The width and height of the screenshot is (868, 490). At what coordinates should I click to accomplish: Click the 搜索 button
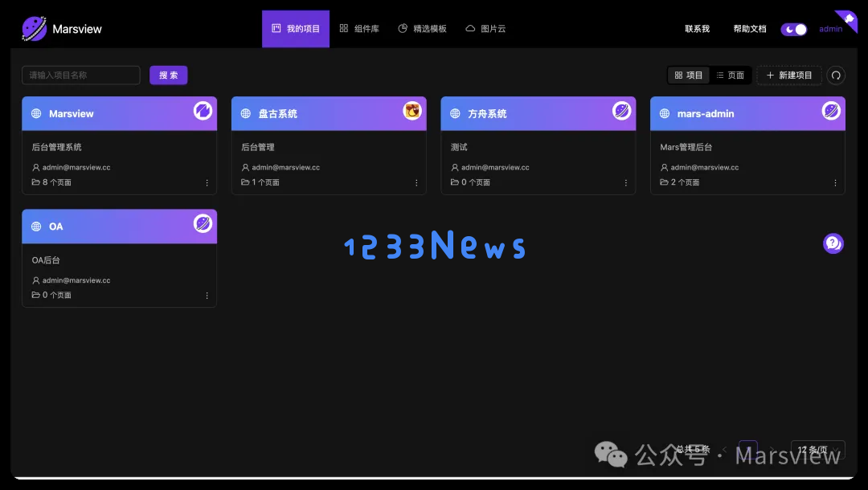point(168,76)
